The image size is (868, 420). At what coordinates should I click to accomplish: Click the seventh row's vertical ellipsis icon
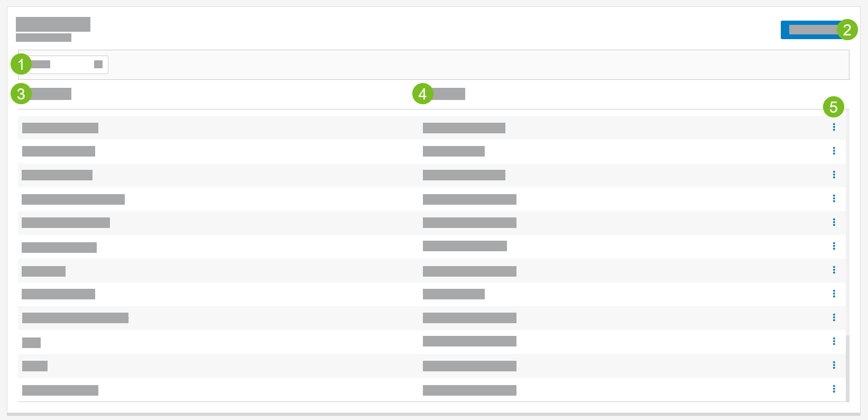[834, 270]
